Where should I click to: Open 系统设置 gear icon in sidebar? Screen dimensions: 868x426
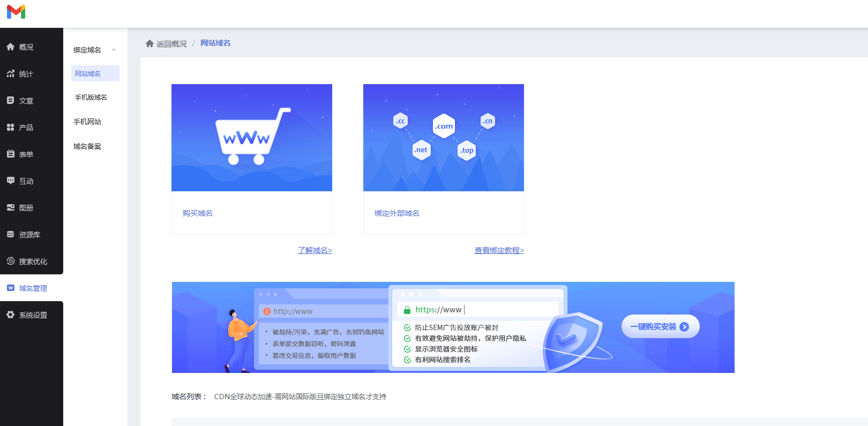point(11,315)
